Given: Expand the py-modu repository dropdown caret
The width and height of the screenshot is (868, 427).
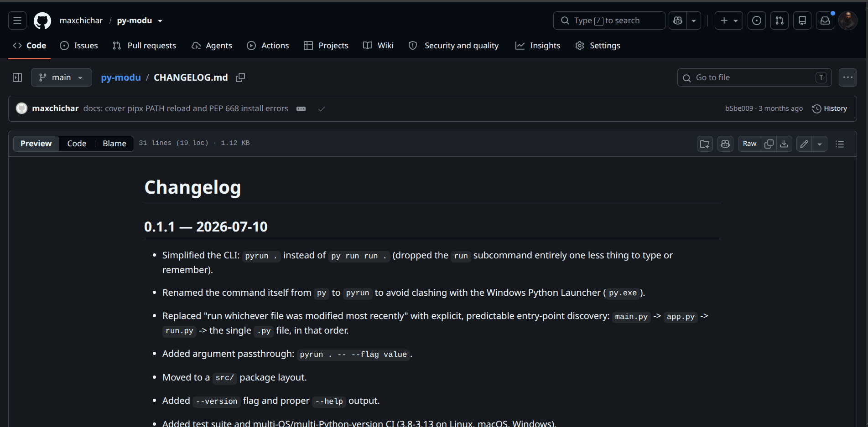Looking at the screenshot, I should (160, 21).
